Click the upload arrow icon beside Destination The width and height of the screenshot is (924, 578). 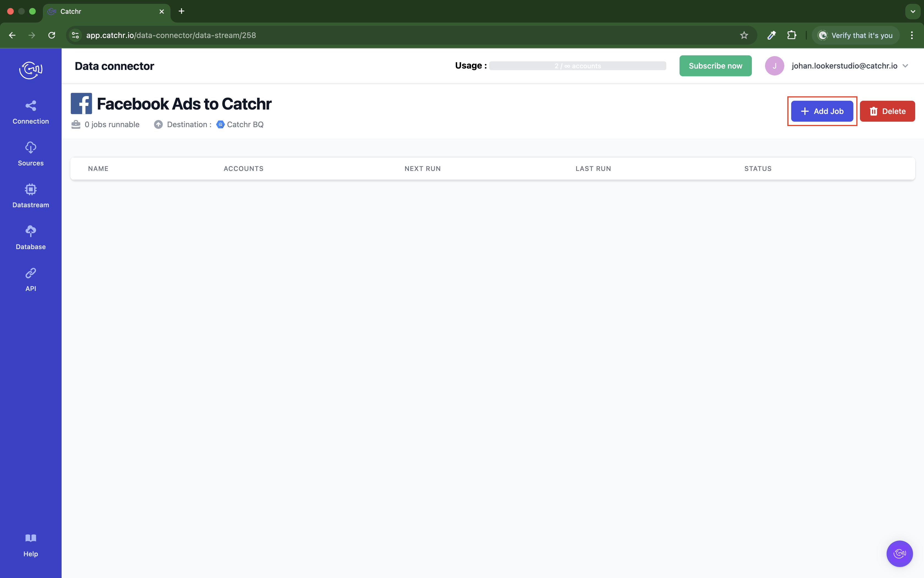[158, 125]
